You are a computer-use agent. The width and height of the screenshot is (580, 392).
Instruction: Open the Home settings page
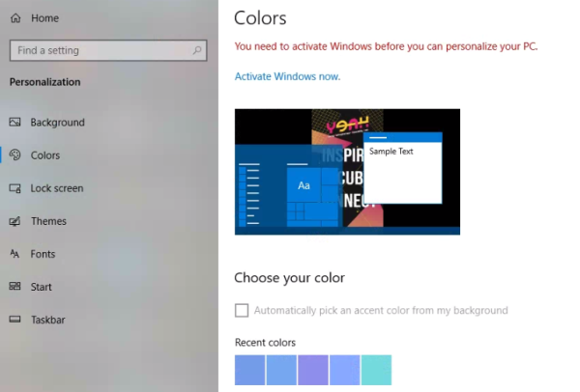tap(44, 18)
